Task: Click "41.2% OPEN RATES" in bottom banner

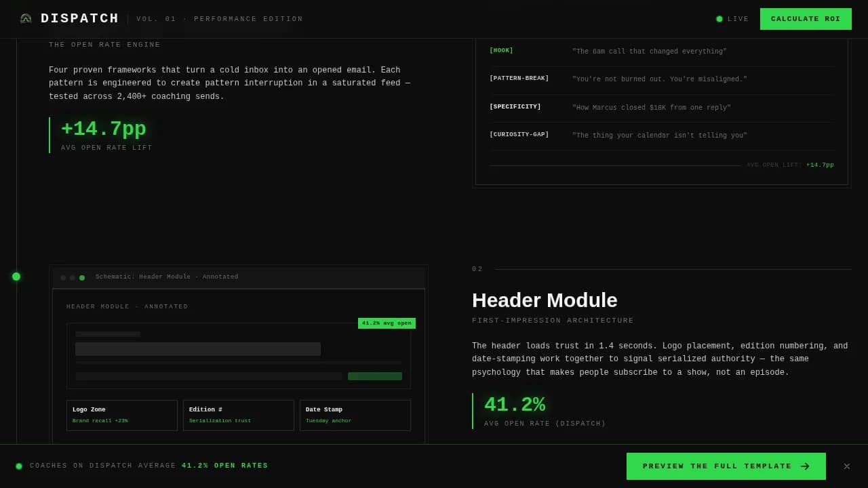Action: pyautogui.click(x=225, y=466)
